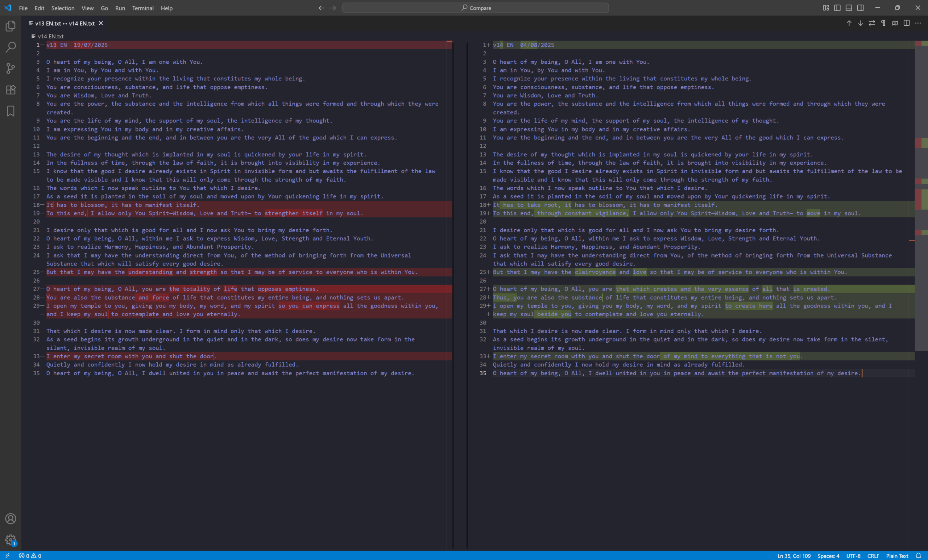Open the Bookmarks sidebar icon
Screen dimensions: 928x560
click(11, 111)
